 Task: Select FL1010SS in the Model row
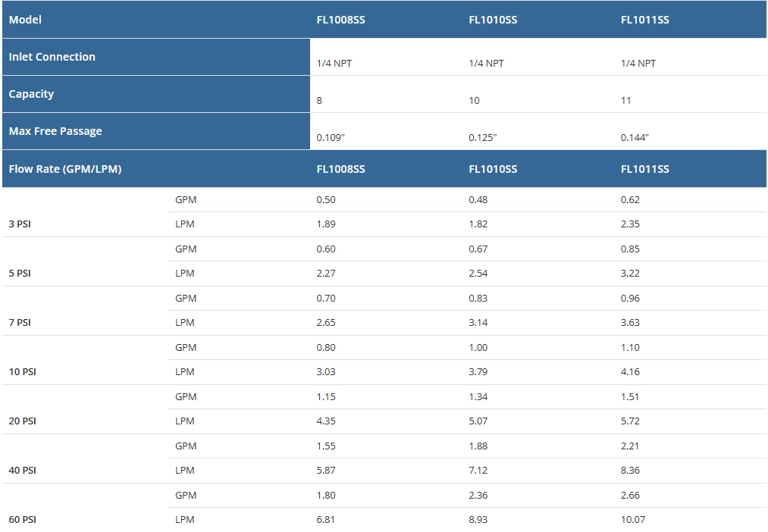click(493, 20)
